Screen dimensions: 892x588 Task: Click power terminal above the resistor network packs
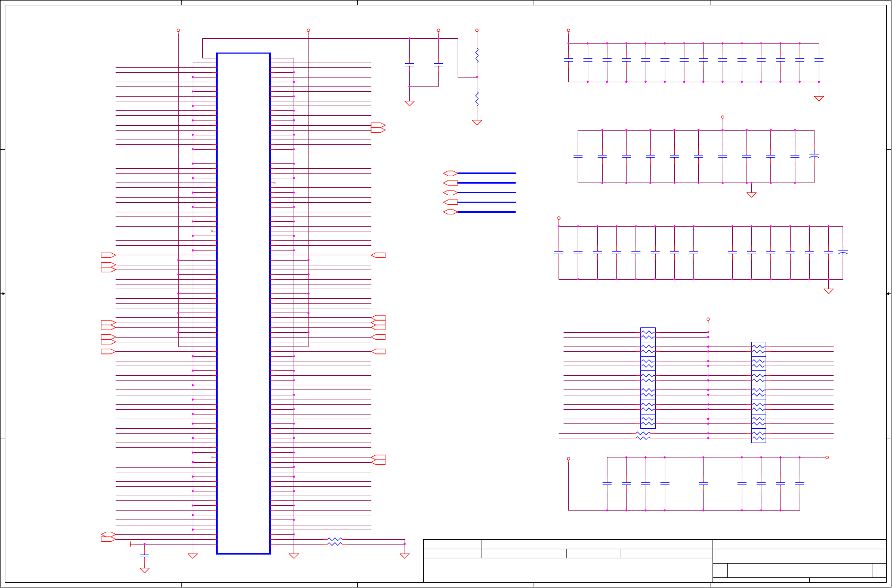tap(708, 319)
